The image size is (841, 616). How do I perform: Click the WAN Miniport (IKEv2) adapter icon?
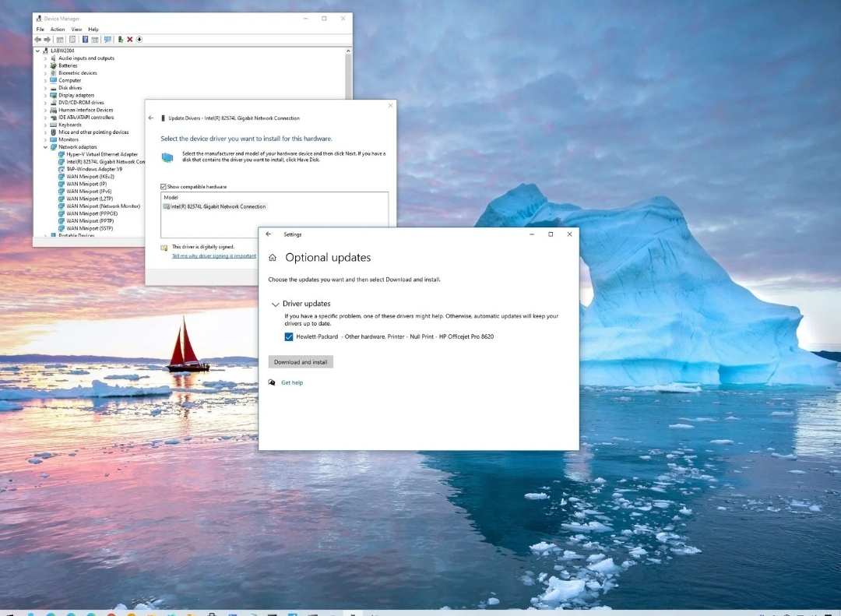62,177
